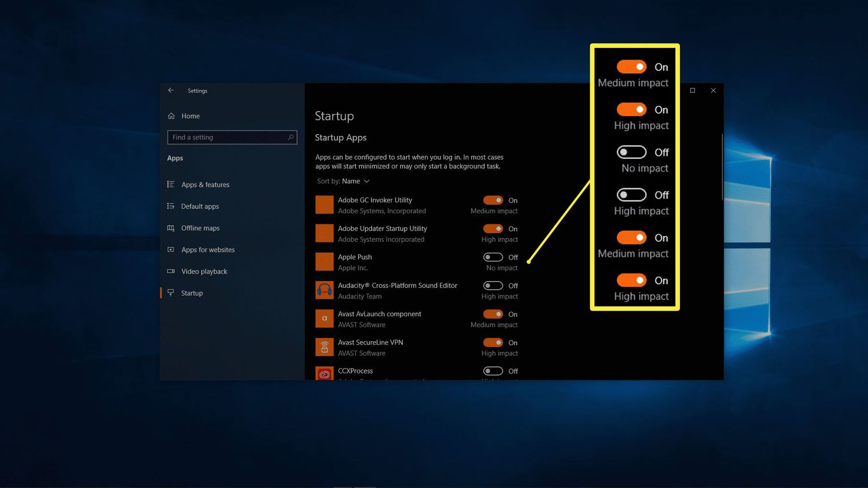Switch off Avast SecureLine VPN startup
The width and height of the screenshot is (868, 488).
click(493, 342)
